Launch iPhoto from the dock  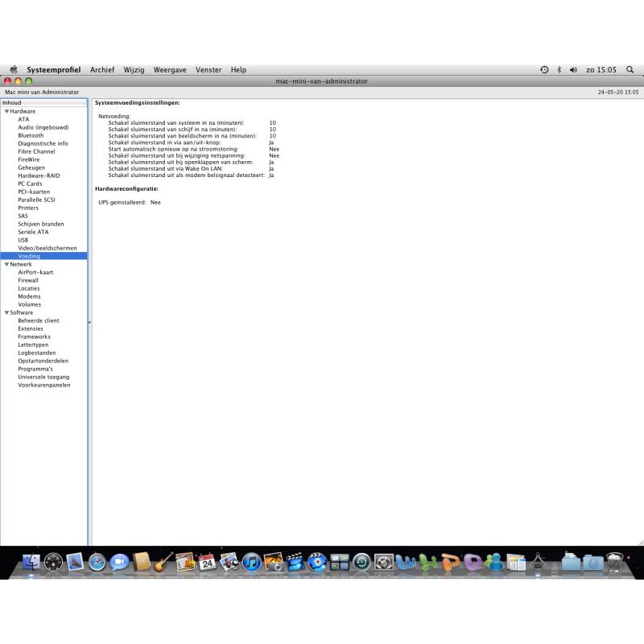point(274,562)
